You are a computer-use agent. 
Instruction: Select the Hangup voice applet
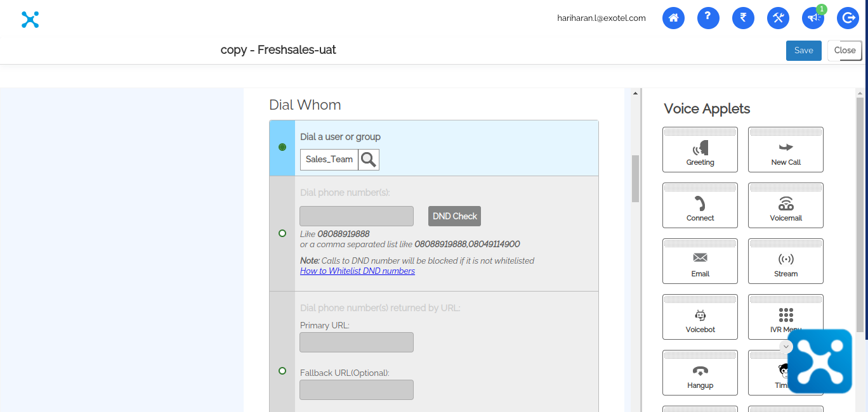[700, 373]
